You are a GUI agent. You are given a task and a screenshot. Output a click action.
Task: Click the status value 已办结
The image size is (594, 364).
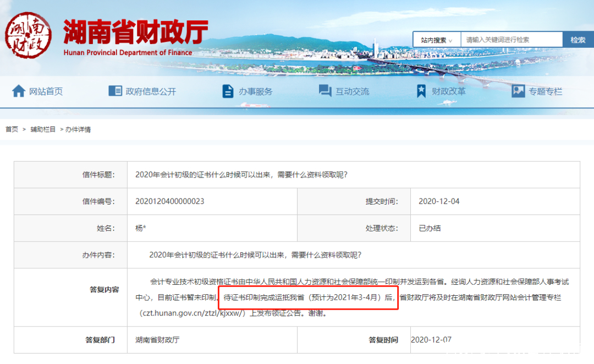tap(430, 228)
